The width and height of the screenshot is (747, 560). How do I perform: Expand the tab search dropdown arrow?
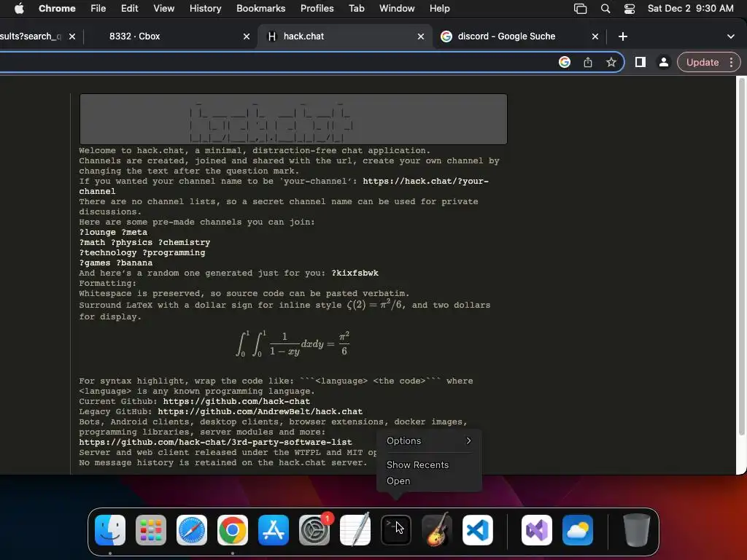click(x=731, y=36)
